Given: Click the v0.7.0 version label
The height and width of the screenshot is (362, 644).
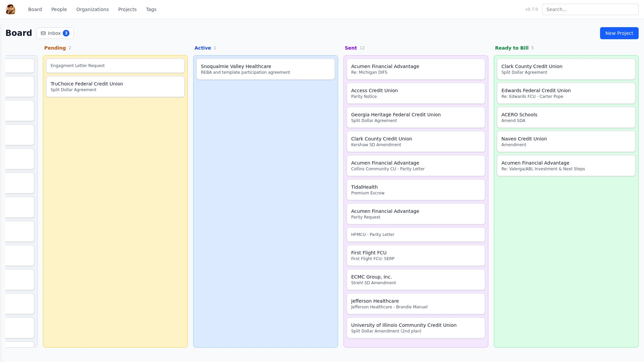Looking at the screenshot, I should 532,9.
